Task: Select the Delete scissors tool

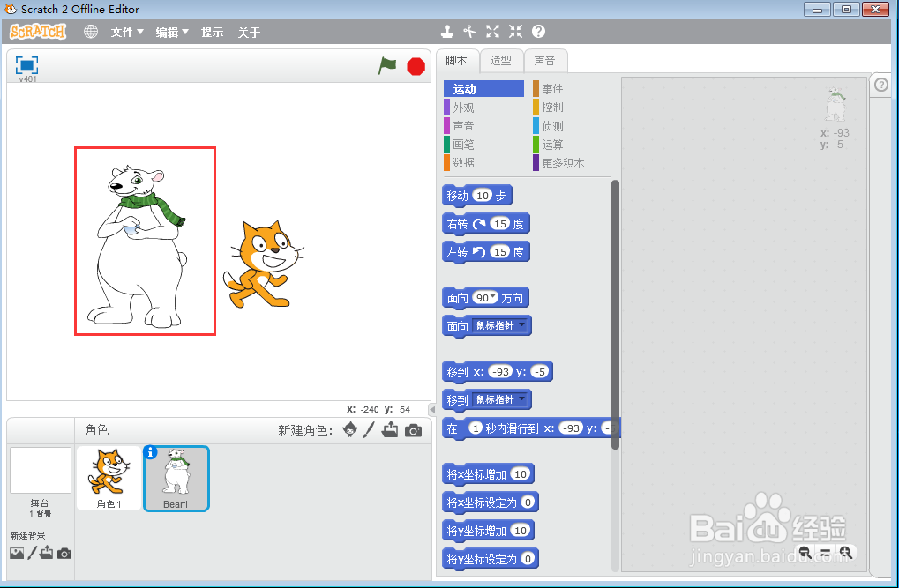Action: (470, 32)
